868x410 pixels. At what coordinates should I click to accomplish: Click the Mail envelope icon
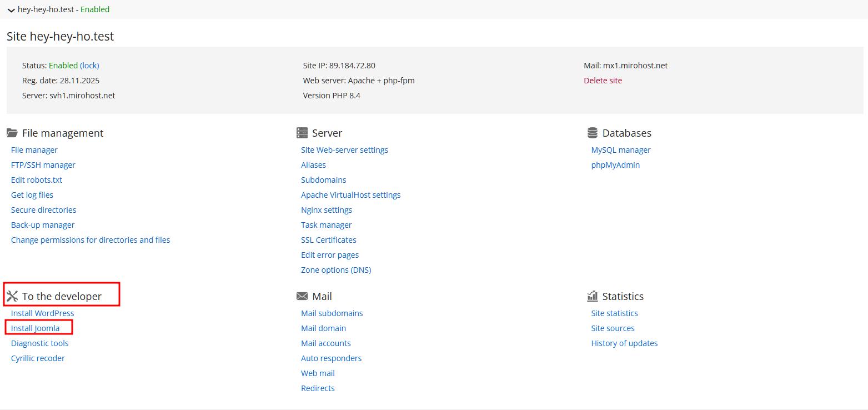tap(302, 296)
